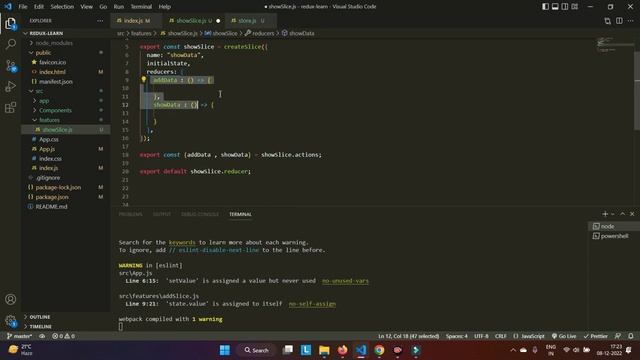
Task: Switch to the store.js editor tab
Action: [250, 20]
